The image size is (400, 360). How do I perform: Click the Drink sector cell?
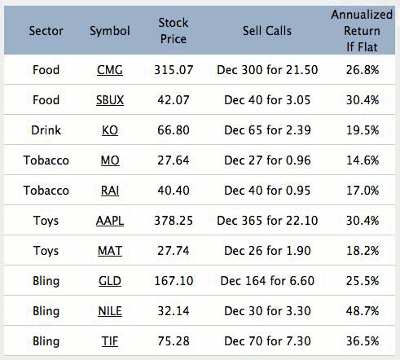coord(46,130)
